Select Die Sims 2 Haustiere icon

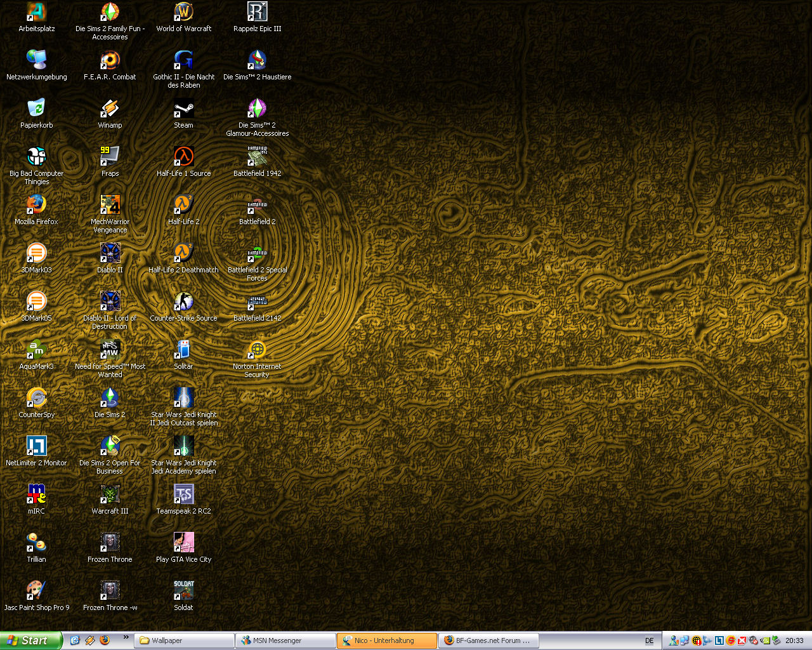pos(258,65)
